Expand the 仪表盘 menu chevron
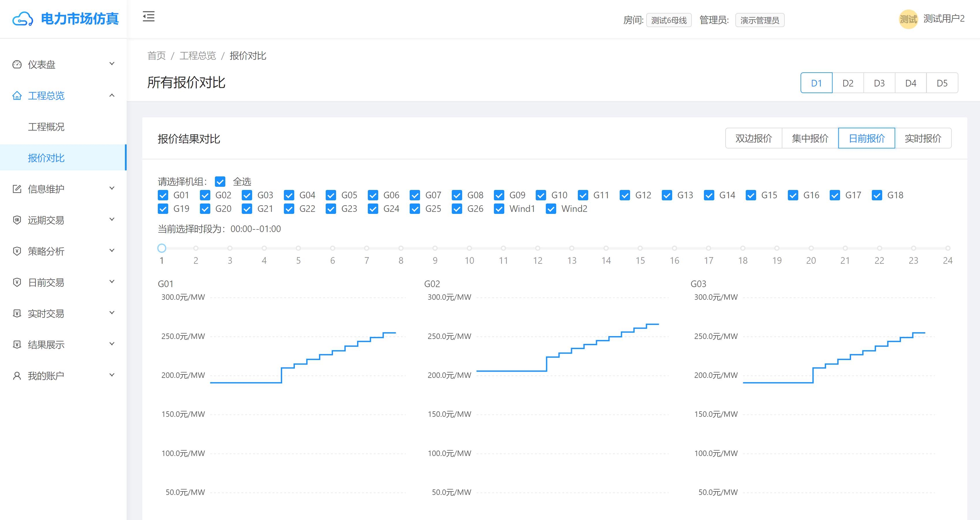 click(x=112, y=63)
